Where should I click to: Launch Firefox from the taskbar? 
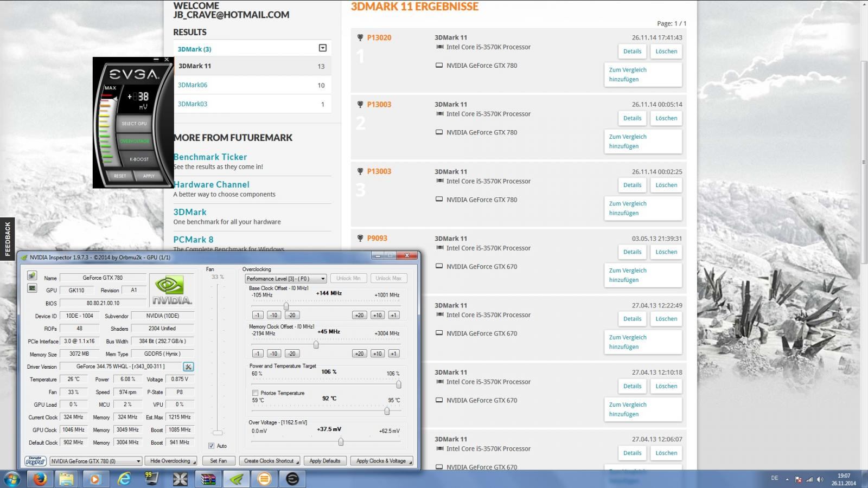[40, 479]
